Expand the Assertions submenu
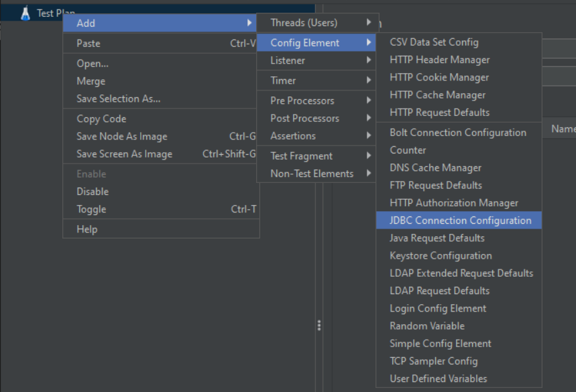 click(x=316, y=136)
